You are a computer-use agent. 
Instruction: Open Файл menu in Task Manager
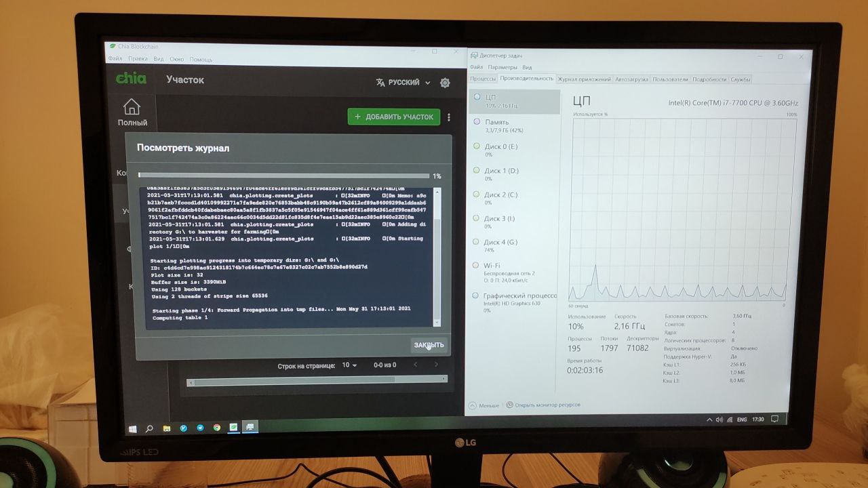(x=476, y=67)
